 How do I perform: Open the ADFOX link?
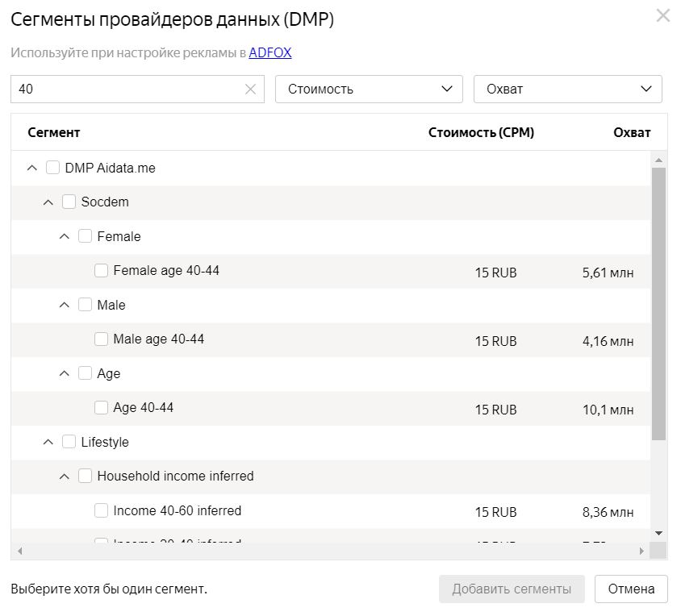(269, 52)
